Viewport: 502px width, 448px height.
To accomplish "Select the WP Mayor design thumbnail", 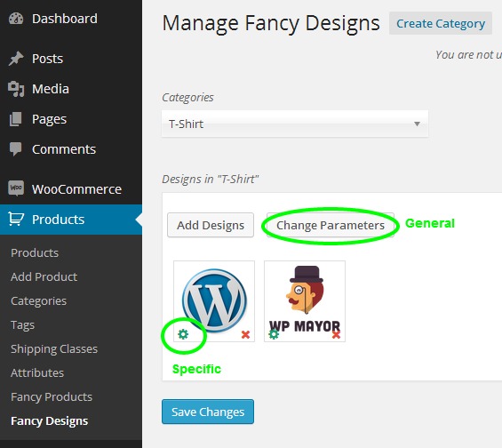I will point(305,301).
